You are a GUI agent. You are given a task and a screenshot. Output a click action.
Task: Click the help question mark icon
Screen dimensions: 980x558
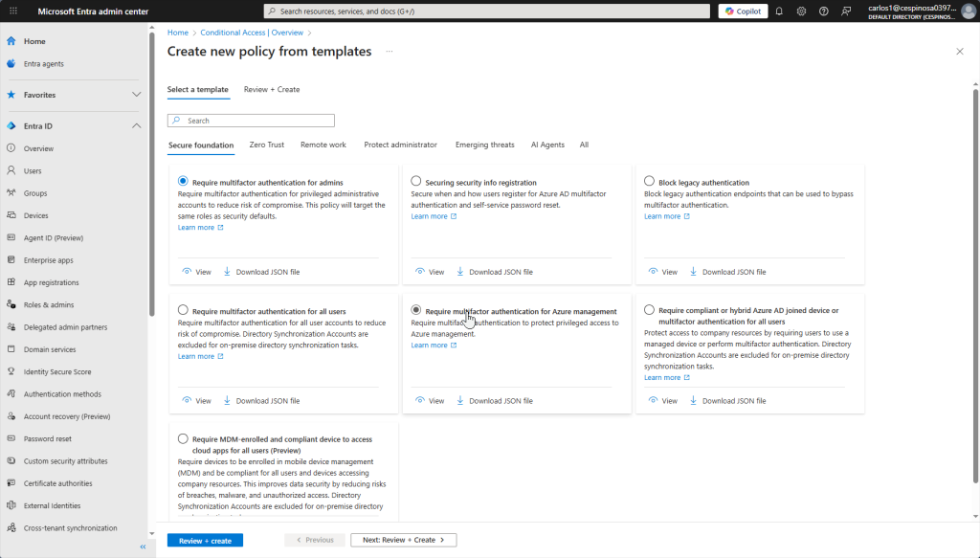pos(823,11)
